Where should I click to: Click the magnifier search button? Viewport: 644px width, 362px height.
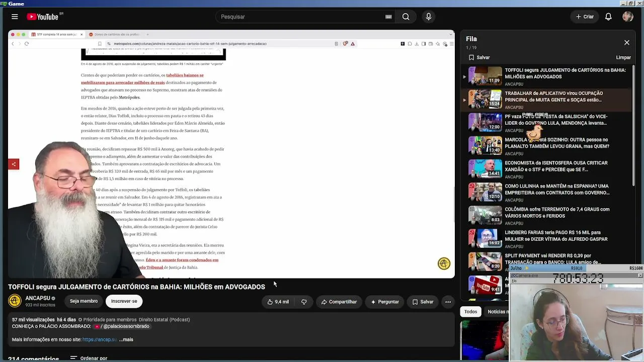tap(406, 17)
